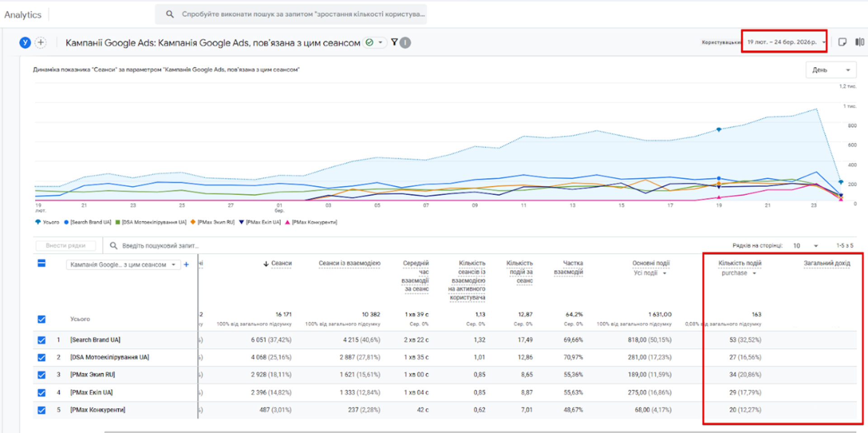Click the Analytics logo text
Image resolution: width=868 pixels, height=433 pixels.
coord(23,14)
